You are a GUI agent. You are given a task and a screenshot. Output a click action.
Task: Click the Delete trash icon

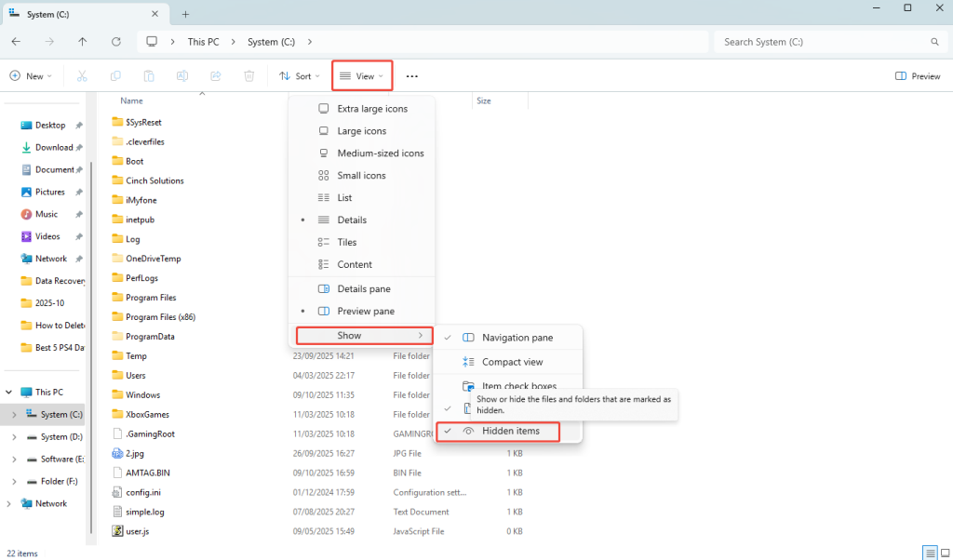pyautogui.click(x=249, y=76)
